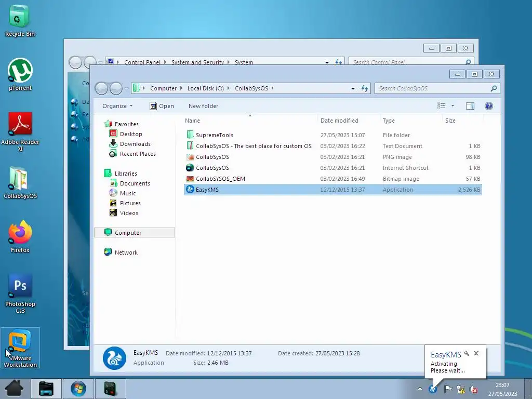Click the EasyKMS icon in details pane
This screenshot has width=532, height=399.
tap(114, 358)
